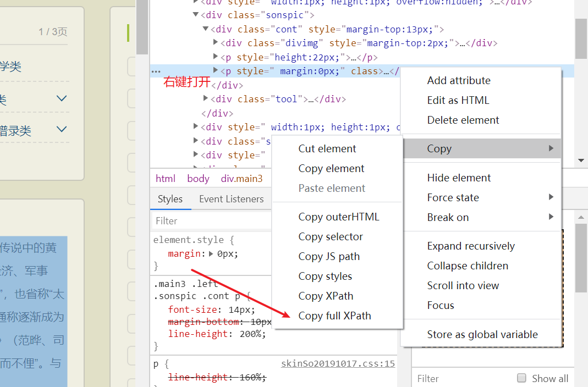Choose Copy XPath
This screenshot has height=387, width=588.
tap(326, 296)
